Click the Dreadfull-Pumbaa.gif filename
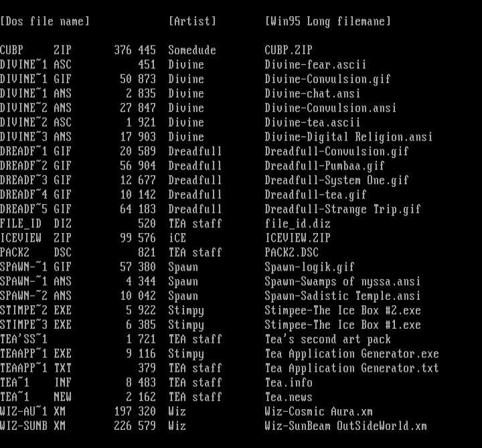Screen dimensions: 482x448 (x=325, y=166)
